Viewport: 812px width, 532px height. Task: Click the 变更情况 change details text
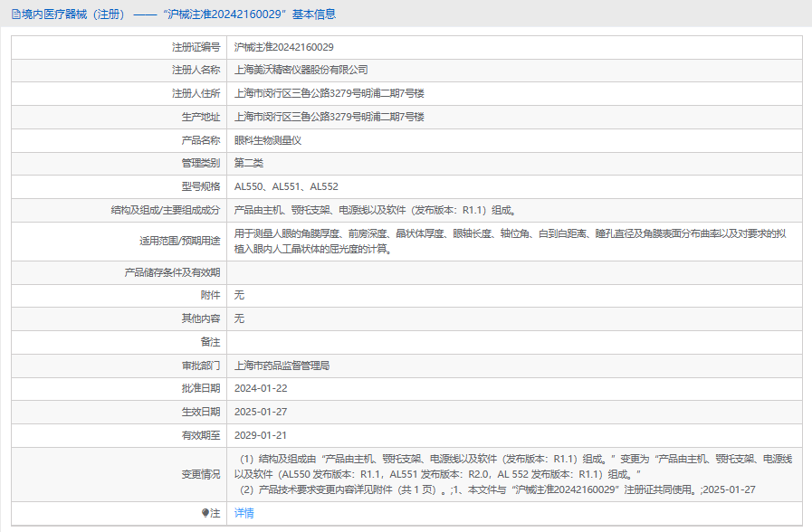[513, 474]
